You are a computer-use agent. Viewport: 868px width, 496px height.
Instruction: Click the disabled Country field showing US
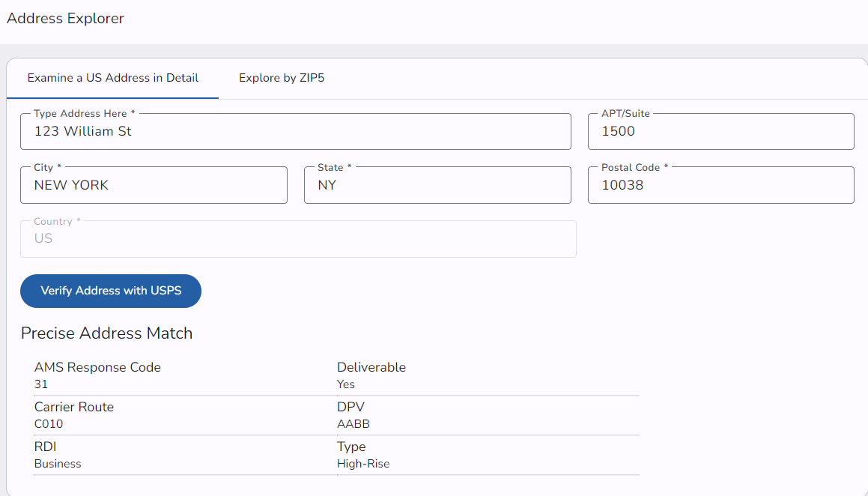coord(298,239)
